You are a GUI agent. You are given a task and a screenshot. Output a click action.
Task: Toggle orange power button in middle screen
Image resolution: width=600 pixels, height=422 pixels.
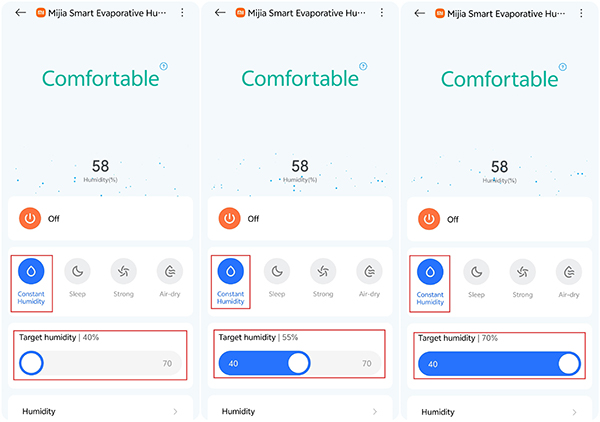coord(230,218)
